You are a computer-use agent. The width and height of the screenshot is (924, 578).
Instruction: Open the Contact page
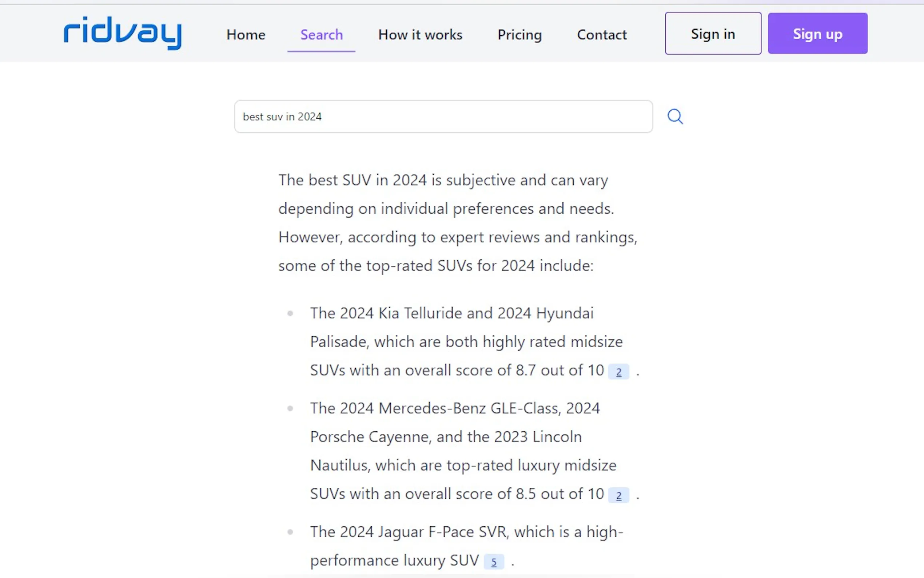point(602,35)
